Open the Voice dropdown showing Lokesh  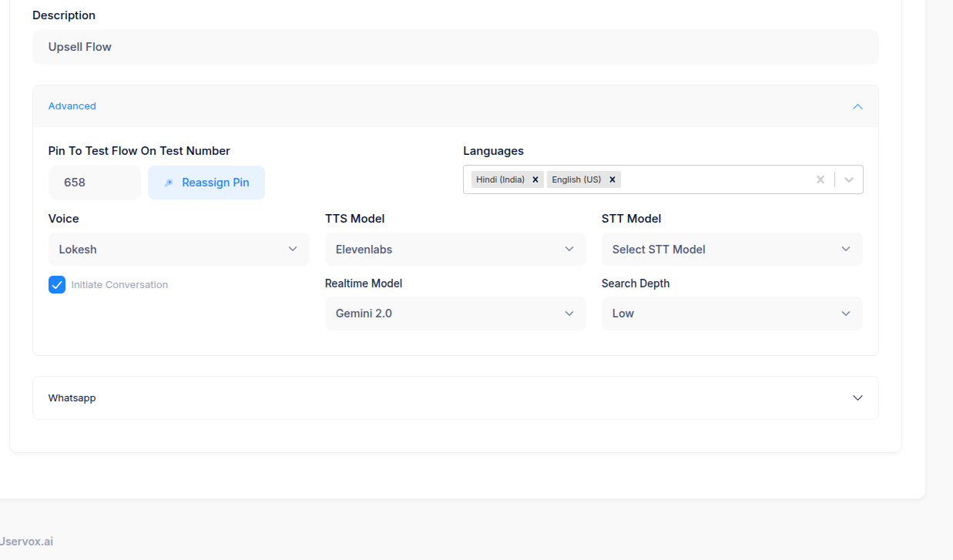[179, 250]
